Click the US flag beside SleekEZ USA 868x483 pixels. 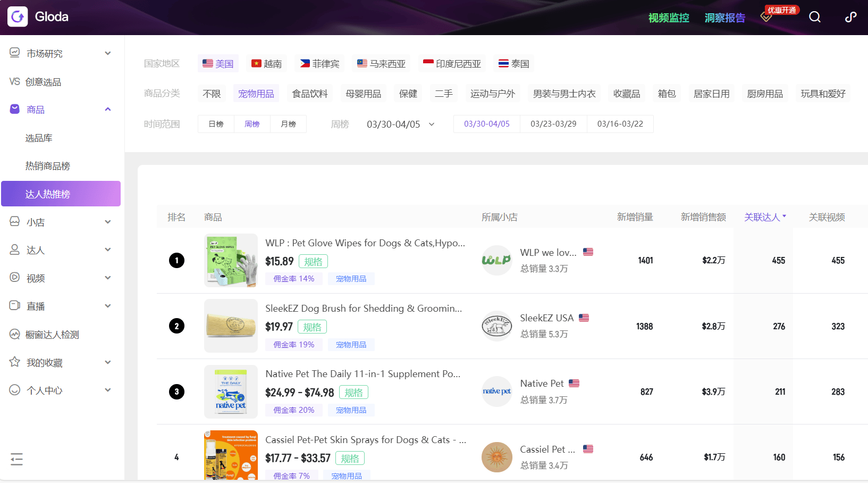[584, 318]
